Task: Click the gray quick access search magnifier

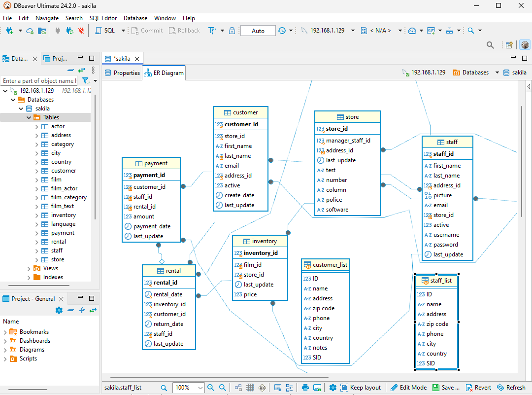Action: point(490,45)
